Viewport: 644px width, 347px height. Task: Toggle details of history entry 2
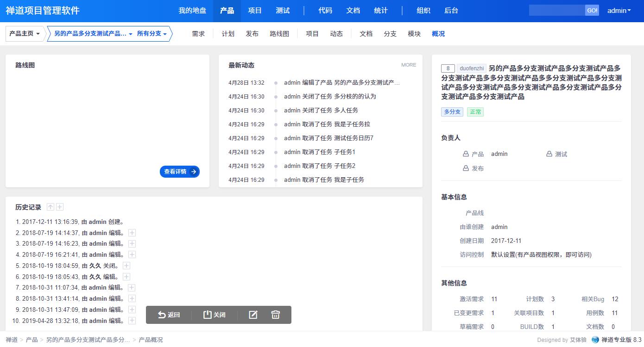click(132, 233)
